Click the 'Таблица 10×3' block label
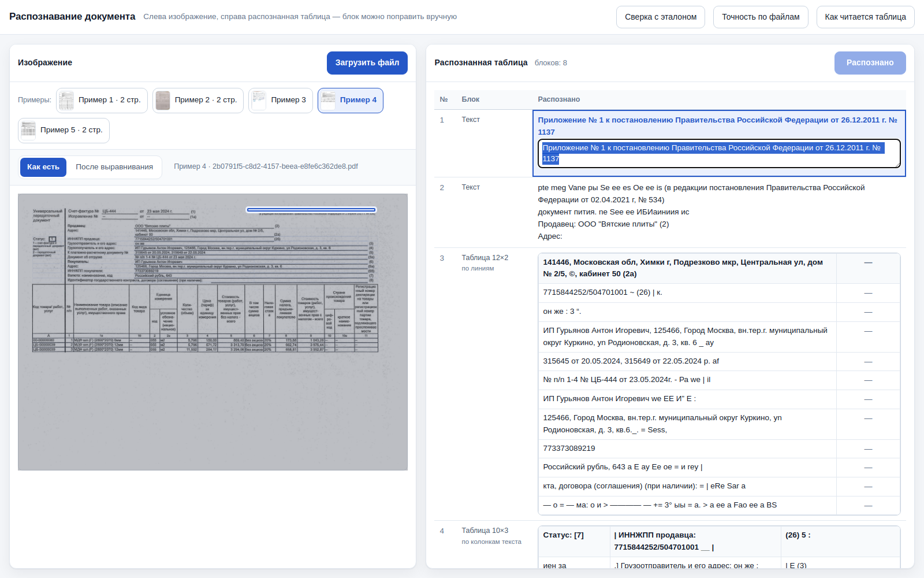 coord(485,531)
